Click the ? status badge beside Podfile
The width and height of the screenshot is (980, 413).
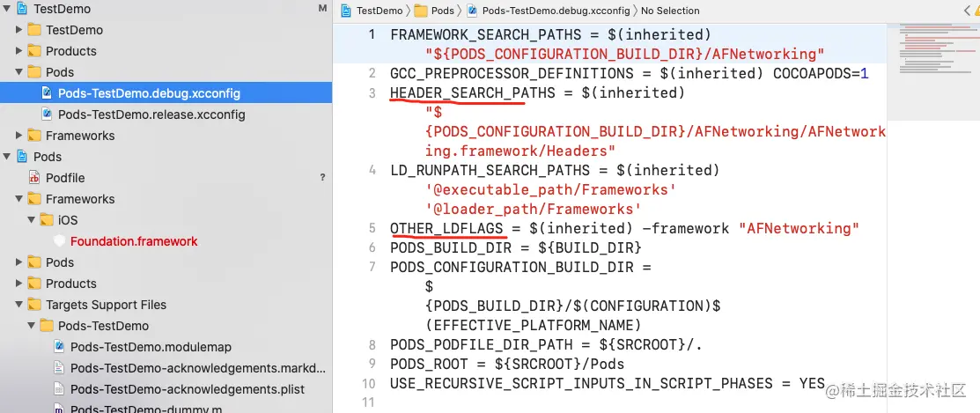click(x=322, y=178)
